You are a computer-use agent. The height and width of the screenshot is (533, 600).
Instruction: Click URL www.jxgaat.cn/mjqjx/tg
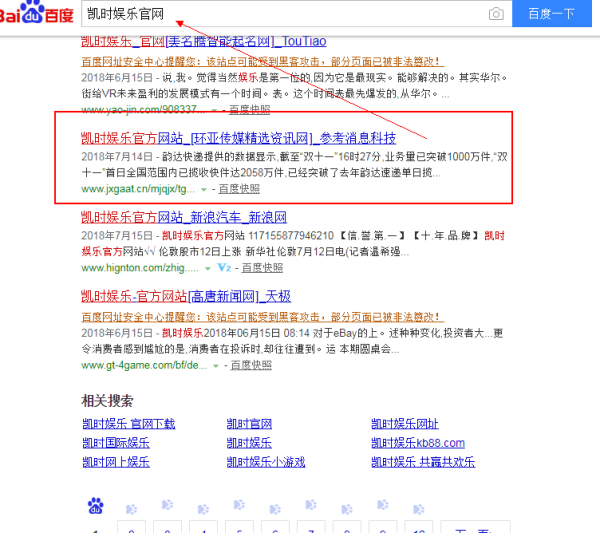tap(138, 189)
